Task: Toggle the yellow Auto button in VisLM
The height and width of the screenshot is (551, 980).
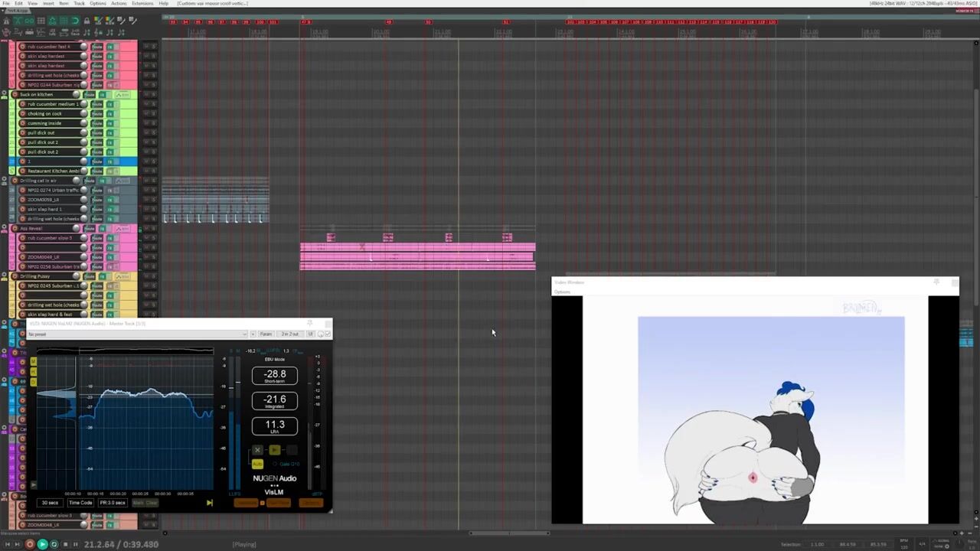Action: click(x=257, y=464)
